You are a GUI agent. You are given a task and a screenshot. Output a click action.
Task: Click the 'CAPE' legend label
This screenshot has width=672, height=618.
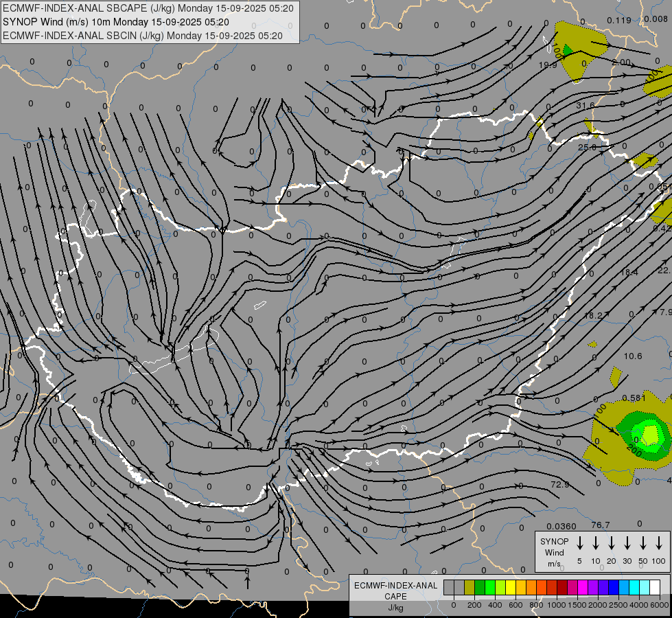pos(395,597)
